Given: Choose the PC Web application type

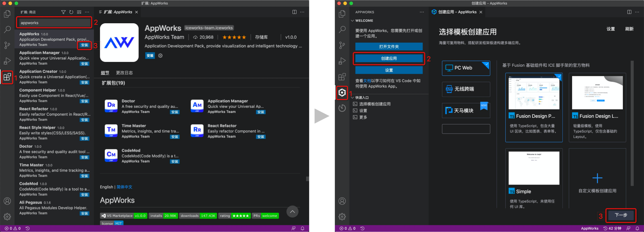Looking at the screenshot, I should pos(466,68).
